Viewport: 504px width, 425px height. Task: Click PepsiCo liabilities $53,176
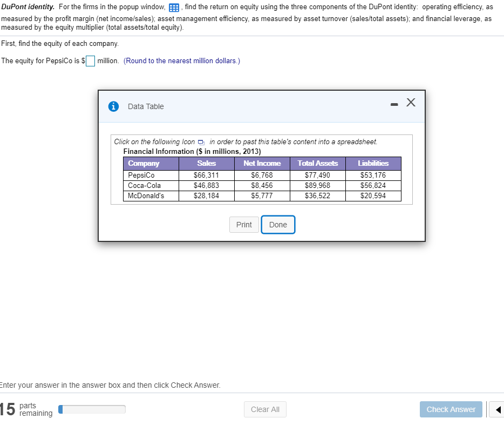(x=373, y=176)
